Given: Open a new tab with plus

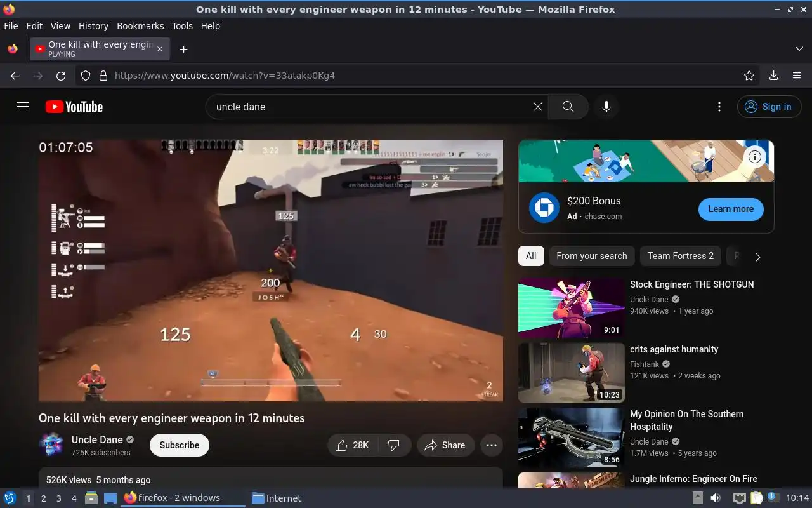Looking at the screenshot, I should pyautogui.click(x=183, y=49).
